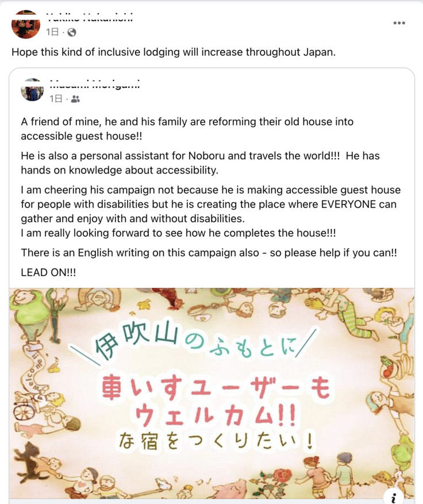Click the globe public audience icon
The width and height of the screenshot is (423, 504).
72,32
